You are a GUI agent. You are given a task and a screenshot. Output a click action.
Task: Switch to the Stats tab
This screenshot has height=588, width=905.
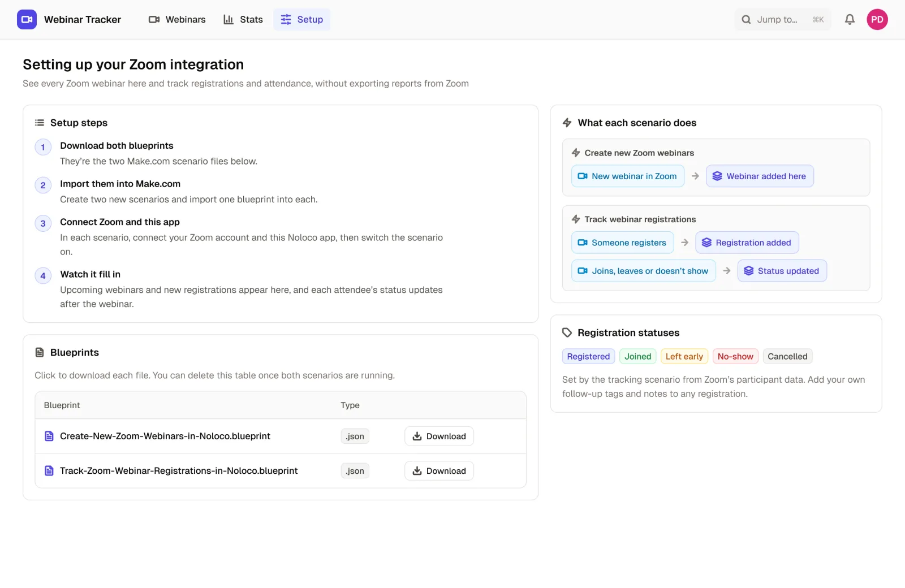(243, 19)
